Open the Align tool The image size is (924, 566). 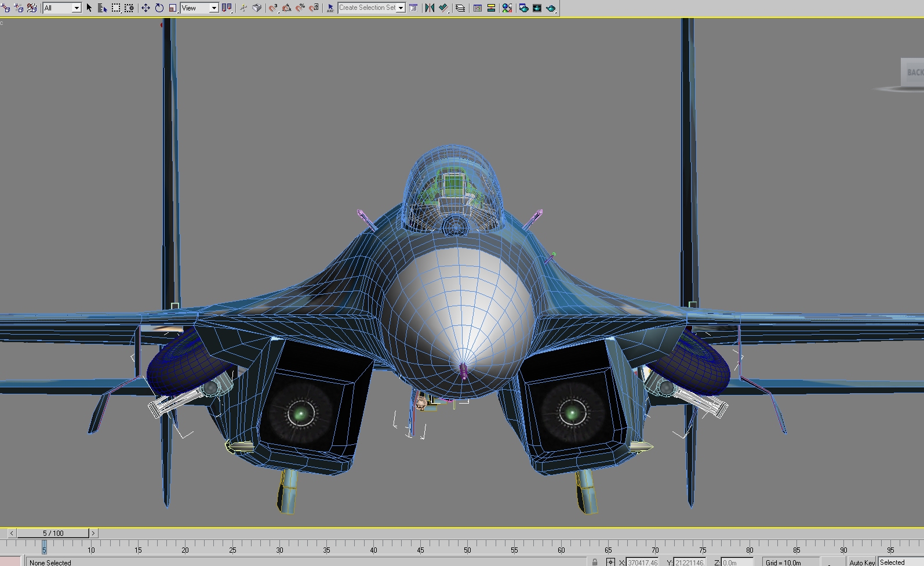pyautogui.click(x=443, y=8)
